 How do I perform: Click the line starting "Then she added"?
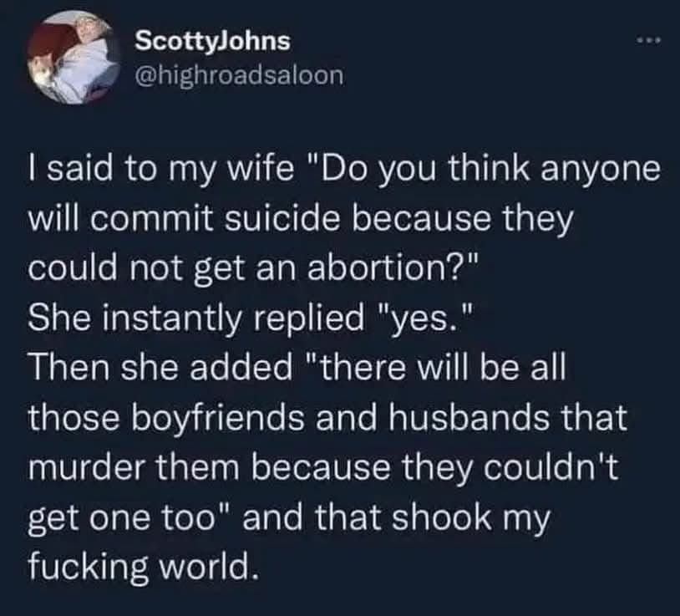[297, 368]
